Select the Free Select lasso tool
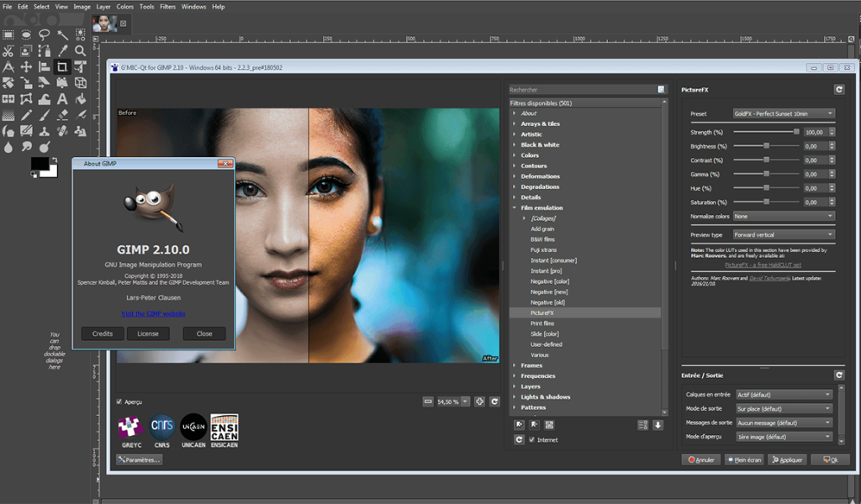This screenshot has width=861, height=504. (44, 35)
